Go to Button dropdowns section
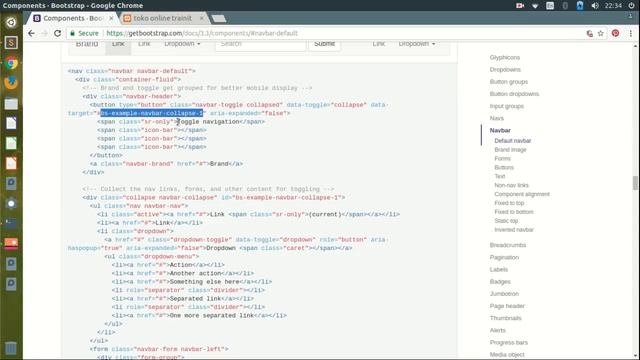 [514, 94]
